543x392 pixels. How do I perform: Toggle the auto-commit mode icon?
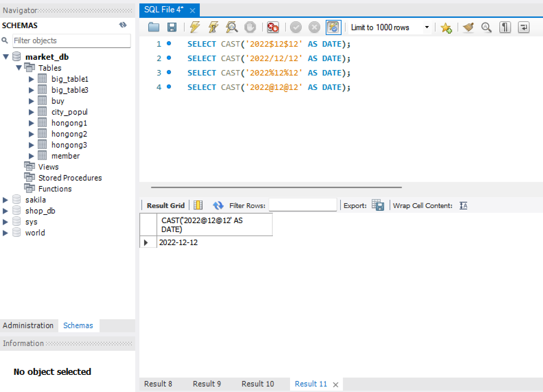click(333, 27)
